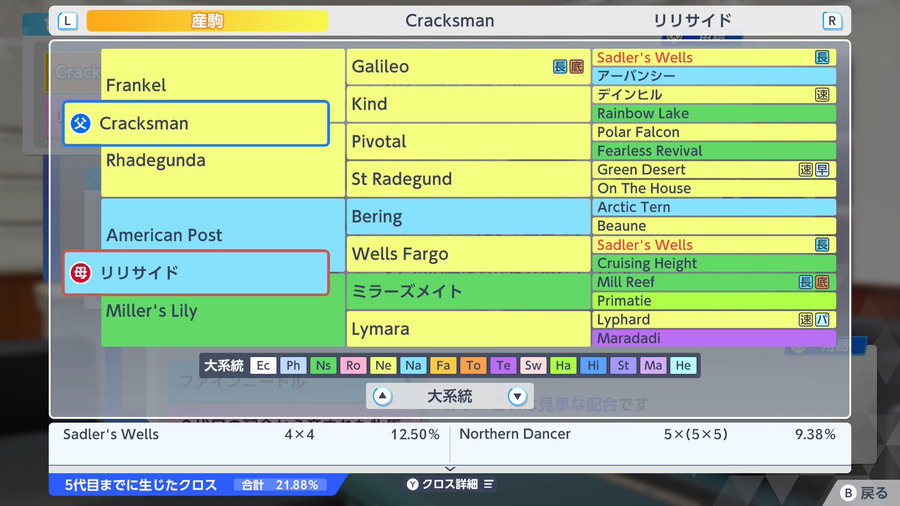Viewport: 900px width, 506px height.
Task: Click the 底 factor icon on Galileo
Action: pos(576,67)
